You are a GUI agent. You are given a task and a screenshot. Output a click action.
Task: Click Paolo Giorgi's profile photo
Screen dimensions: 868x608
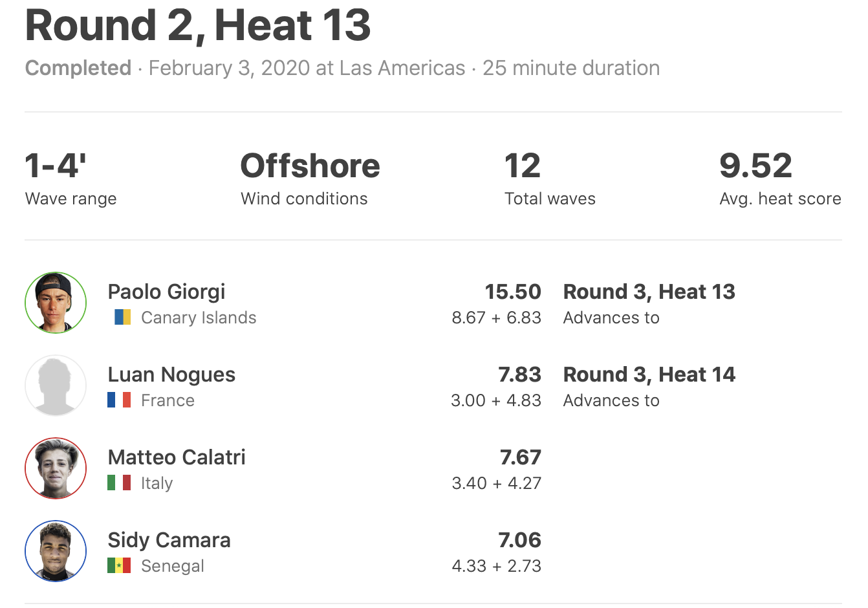point(56,303)
